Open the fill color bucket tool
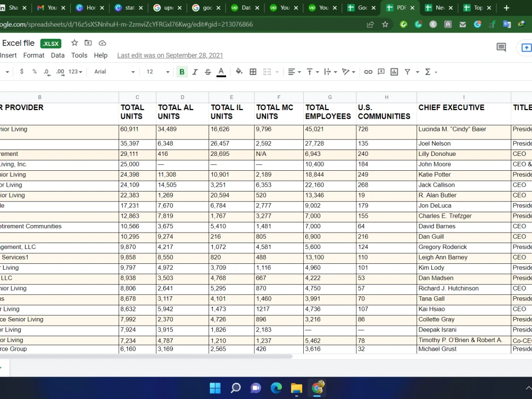This screenshot has width=532, height=399. tap(239, 72)
